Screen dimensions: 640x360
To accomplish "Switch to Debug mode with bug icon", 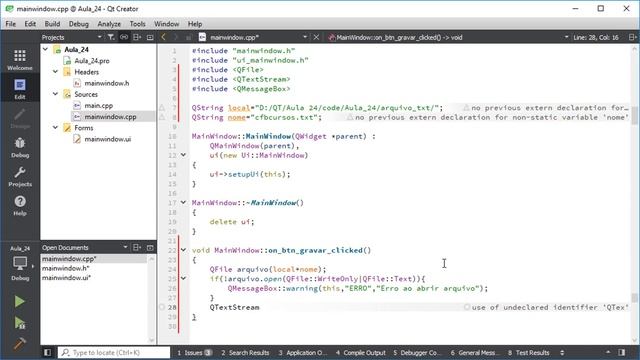I will pyautogui.click(x=20, y=147).
